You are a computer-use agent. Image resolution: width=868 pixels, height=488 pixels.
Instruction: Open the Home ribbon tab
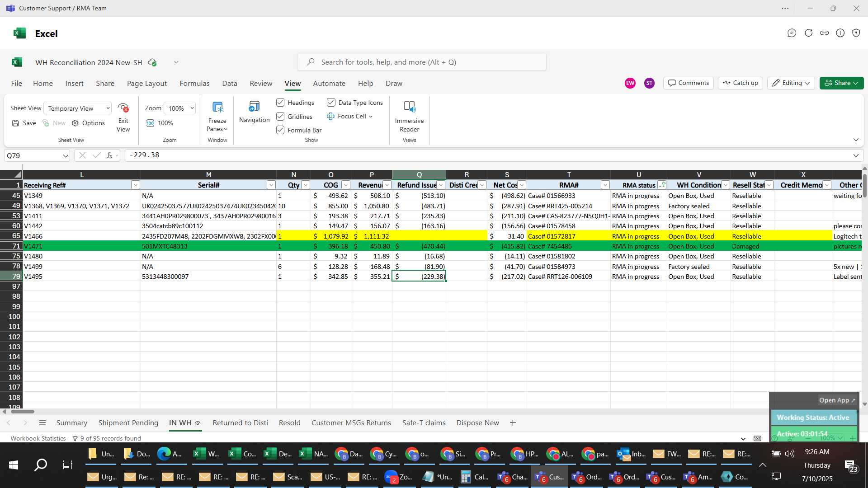43,84
